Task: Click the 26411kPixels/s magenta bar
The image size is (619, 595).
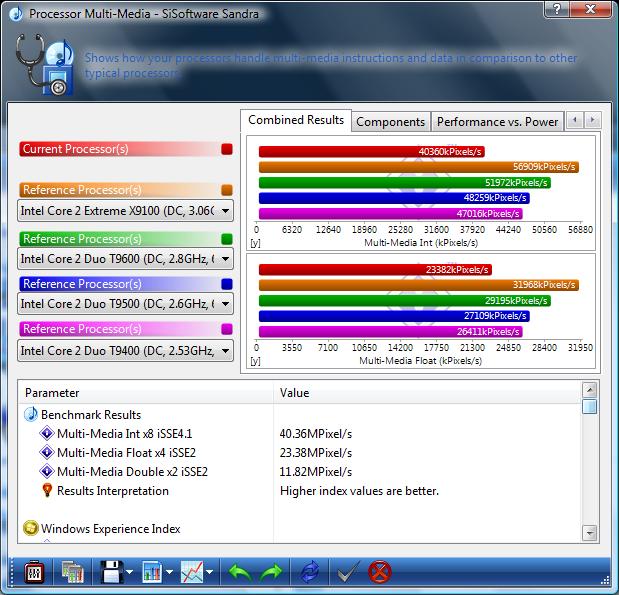Action: [390, 332]
